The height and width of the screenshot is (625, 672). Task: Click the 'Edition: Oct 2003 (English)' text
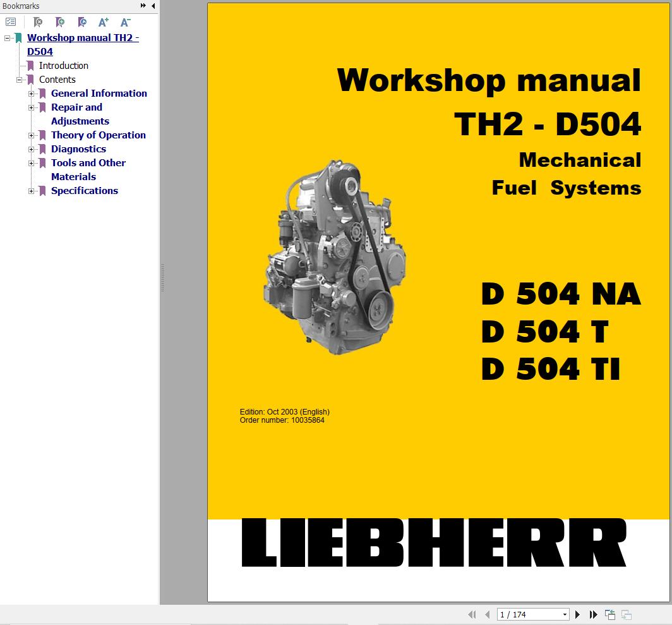coord(285,412)
